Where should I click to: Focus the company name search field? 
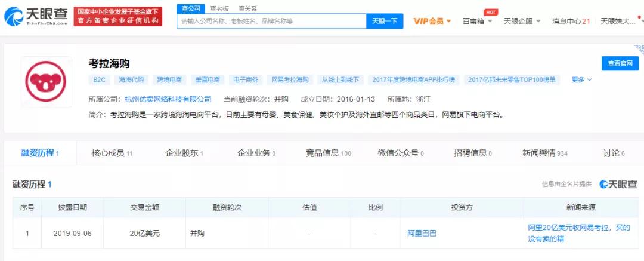point(271,21)
